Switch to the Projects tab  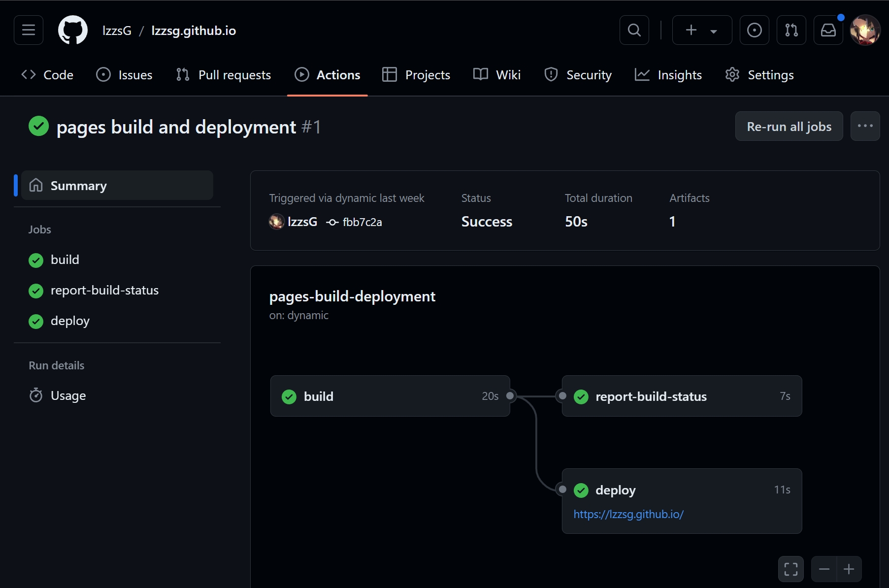pos(416,75)
